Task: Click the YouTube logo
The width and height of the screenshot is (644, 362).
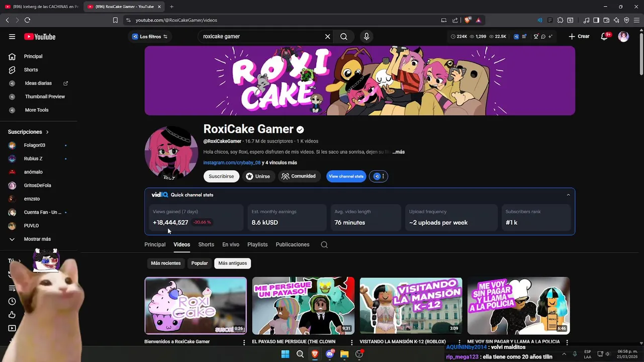Action: click(40, 37)
